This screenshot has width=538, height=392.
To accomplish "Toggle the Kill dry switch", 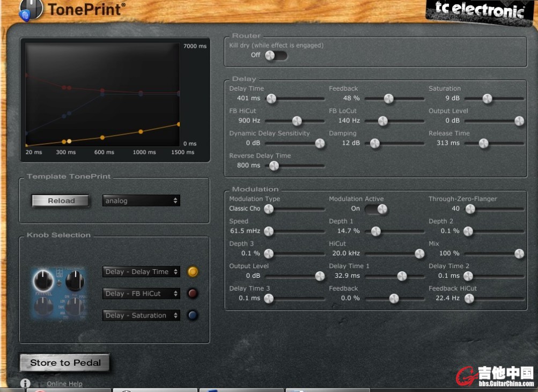I will (276, 55).
